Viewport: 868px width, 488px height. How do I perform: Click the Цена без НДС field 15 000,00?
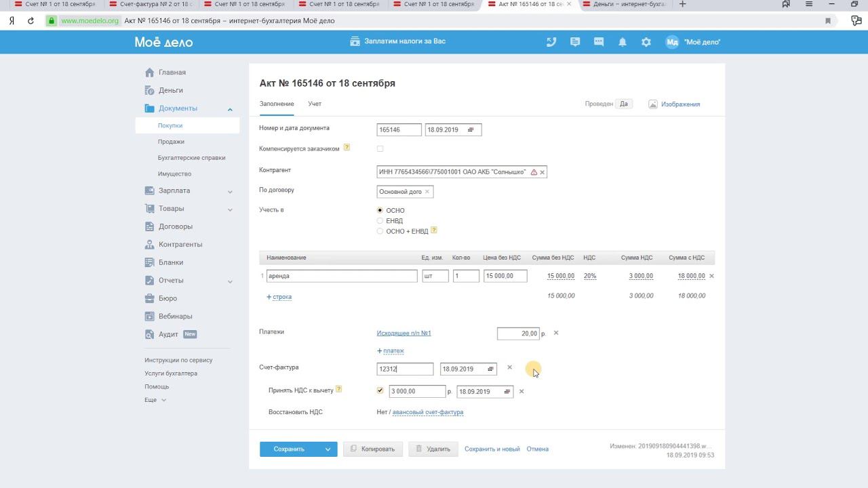[x=505, y=276]
